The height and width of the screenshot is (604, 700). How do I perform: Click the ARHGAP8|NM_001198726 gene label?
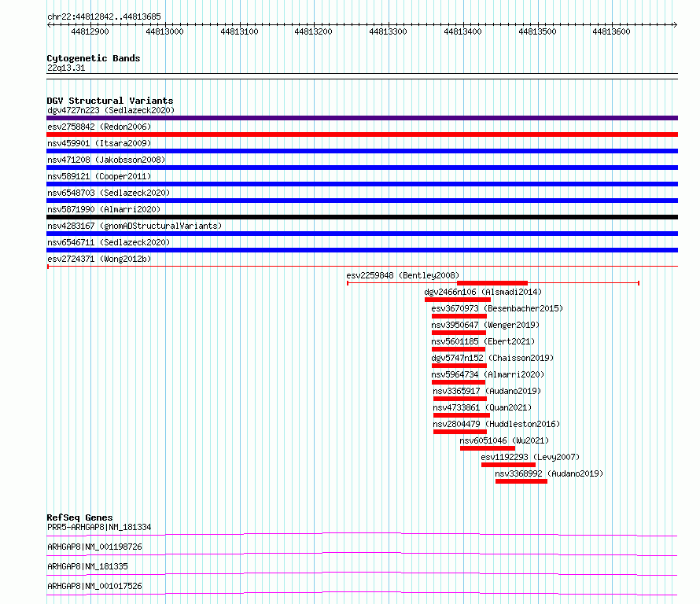94,547
